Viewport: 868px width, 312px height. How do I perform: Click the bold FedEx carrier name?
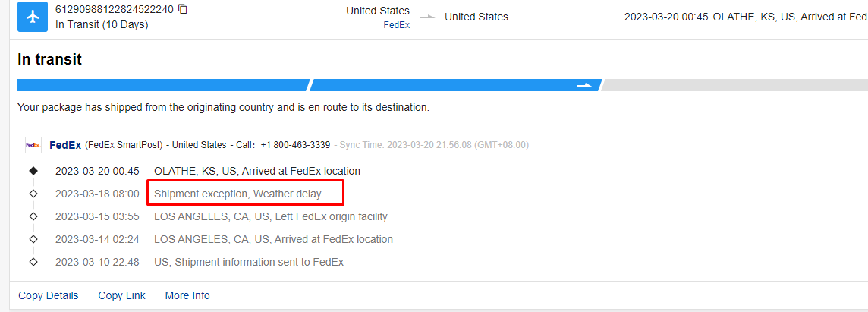[65, 145]
